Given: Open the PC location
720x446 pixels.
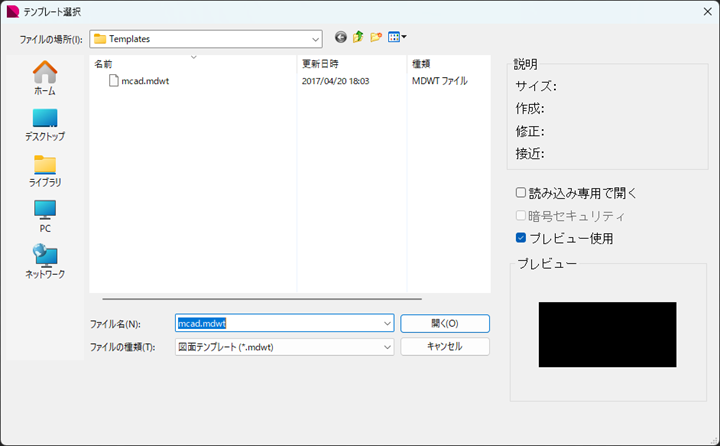Looking at the screenshot, I should click(x=45, y=216).
